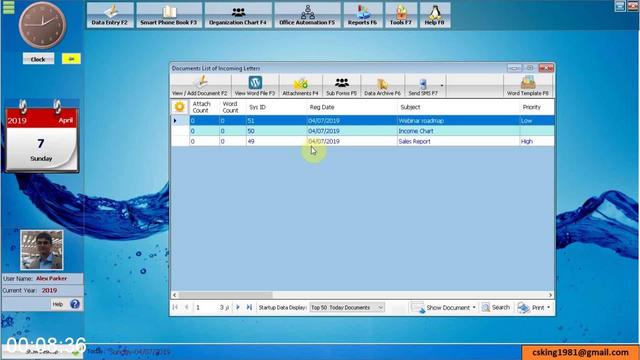Minimize the Documents List window
This screenshot has width=640, height=360.
pyautogui.click(x=514, y=68)
